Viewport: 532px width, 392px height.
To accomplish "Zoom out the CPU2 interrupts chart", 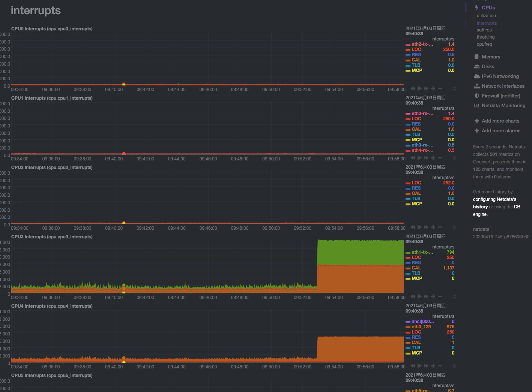I will point(440,227).
